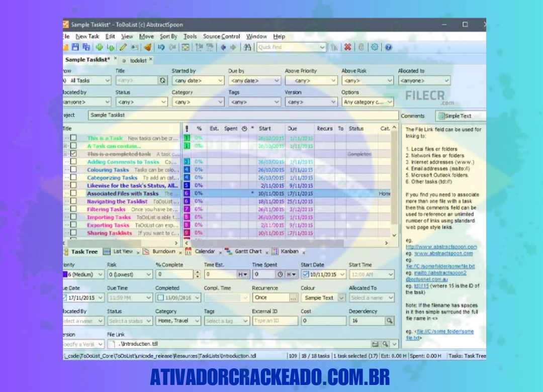Save the tasklist with the floppy disk icon
This screenshot has width=543, height=392.
point(75,47)
